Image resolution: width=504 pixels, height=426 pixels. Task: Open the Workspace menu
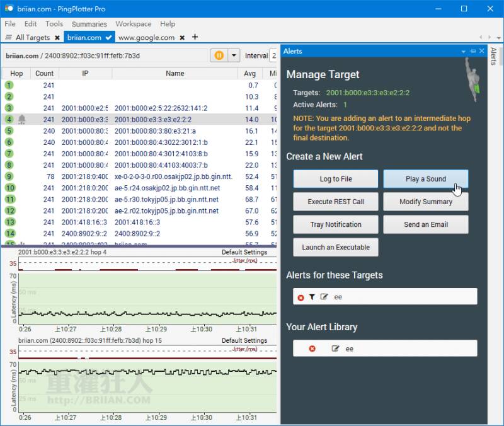[x=134, y=24]
